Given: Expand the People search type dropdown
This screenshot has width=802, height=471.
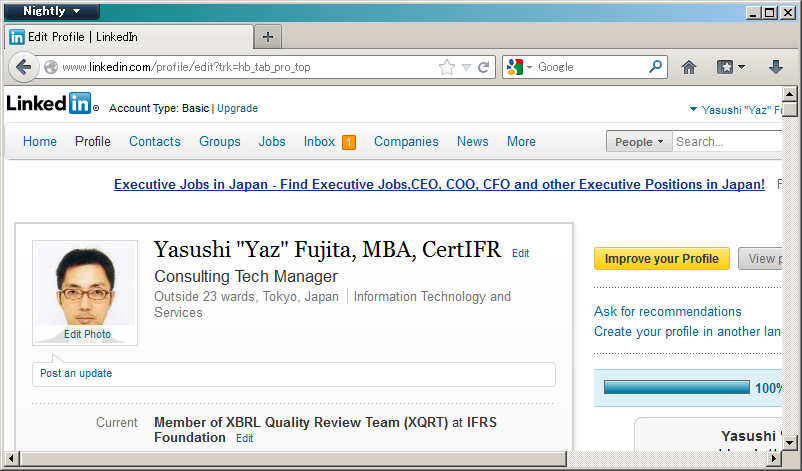Looking at the screenshot, I should (x=639, y=142).
